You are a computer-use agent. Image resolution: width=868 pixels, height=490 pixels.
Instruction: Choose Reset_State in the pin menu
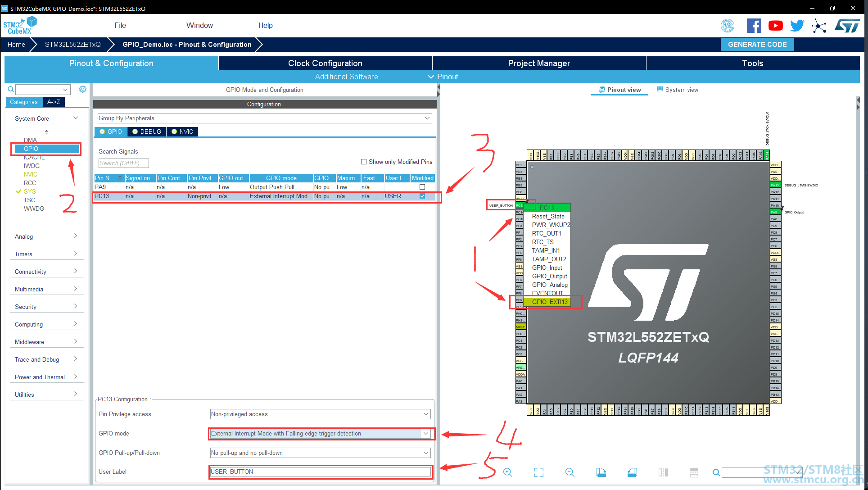coord(548,216)
